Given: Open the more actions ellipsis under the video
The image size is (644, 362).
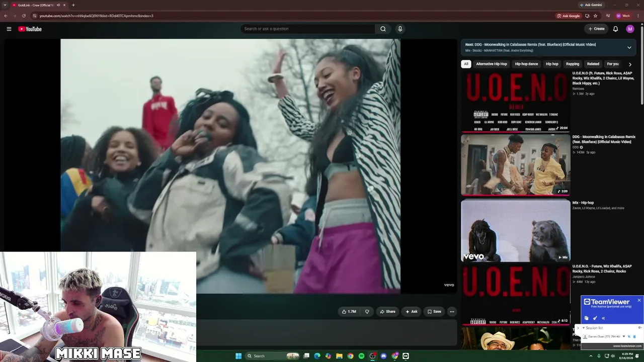Looking at the screenshot, I should tap(452, 312).
